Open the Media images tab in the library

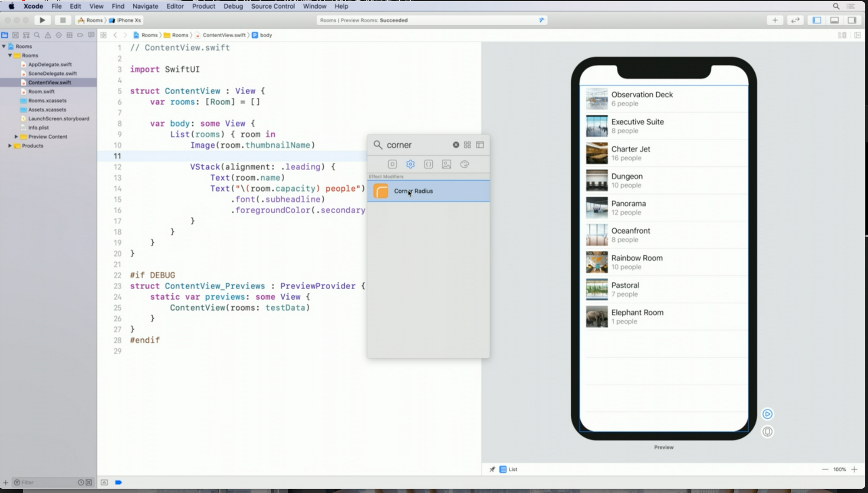[446, 164]
